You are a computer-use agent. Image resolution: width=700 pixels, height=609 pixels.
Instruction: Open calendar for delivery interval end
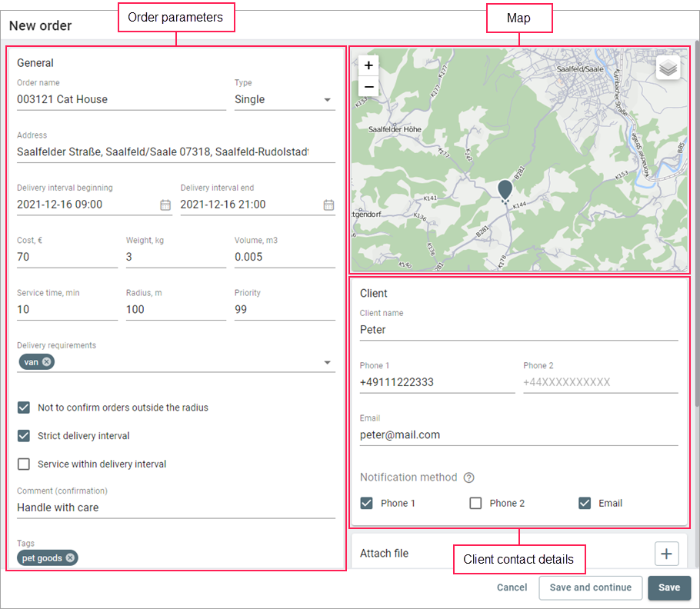tap(328, 205)
